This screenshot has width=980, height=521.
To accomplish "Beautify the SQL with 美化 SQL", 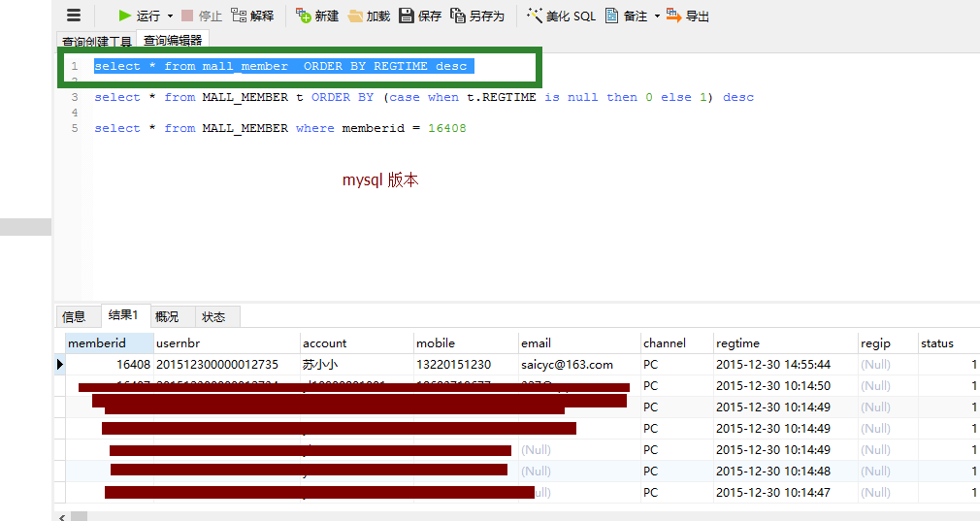I will tap(561, 16).
